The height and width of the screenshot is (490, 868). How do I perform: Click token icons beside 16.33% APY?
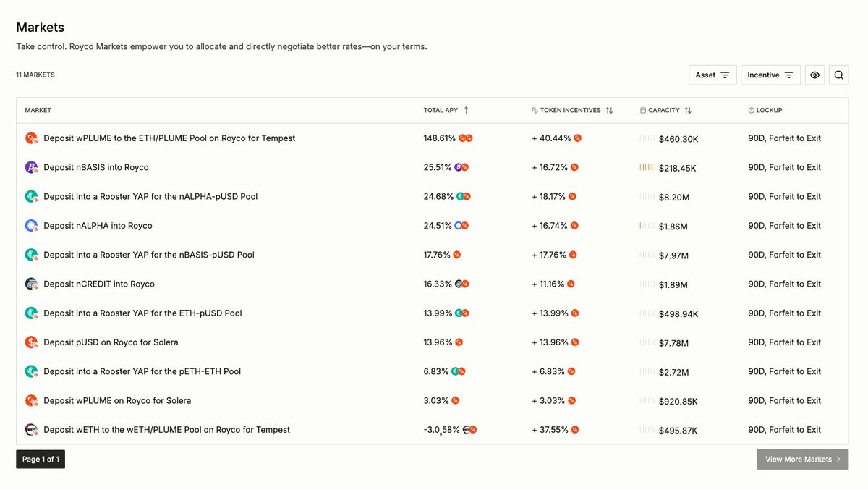[x=462, y=284]
